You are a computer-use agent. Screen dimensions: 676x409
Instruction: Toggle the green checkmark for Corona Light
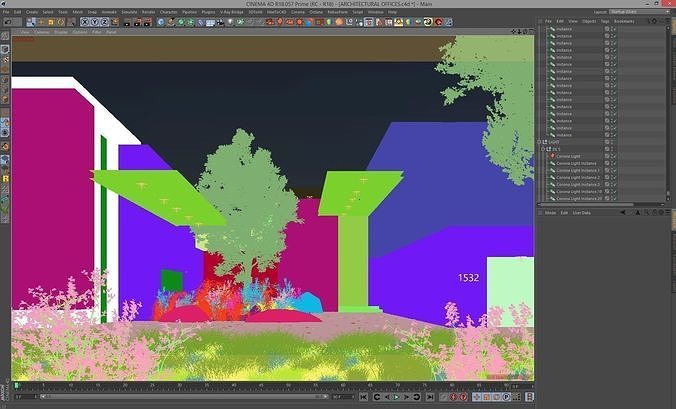613,156
